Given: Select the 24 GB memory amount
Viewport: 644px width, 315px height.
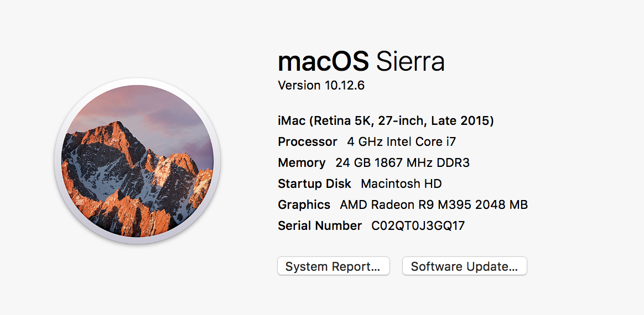Looking at the screenshot, I should click(353, 162).
